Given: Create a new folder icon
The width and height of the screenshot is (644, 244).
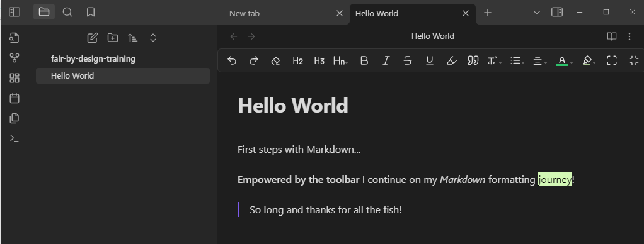Looking at the screenshot, I should pyautogui.click(x=113, y=38).
